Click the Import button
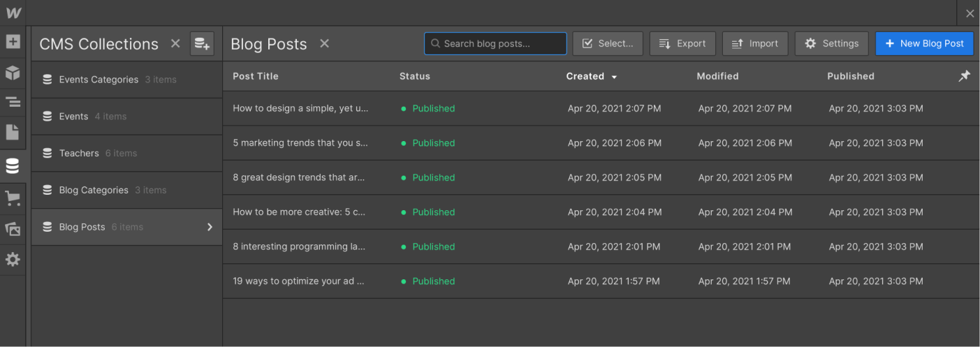Screen dimensions: 980x347 (755, 43)
